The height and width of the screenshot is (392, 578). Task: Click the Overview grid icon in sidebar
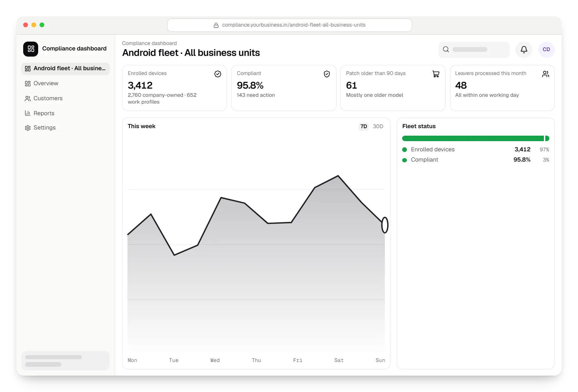pyautogui.click(x=28, y=84)
